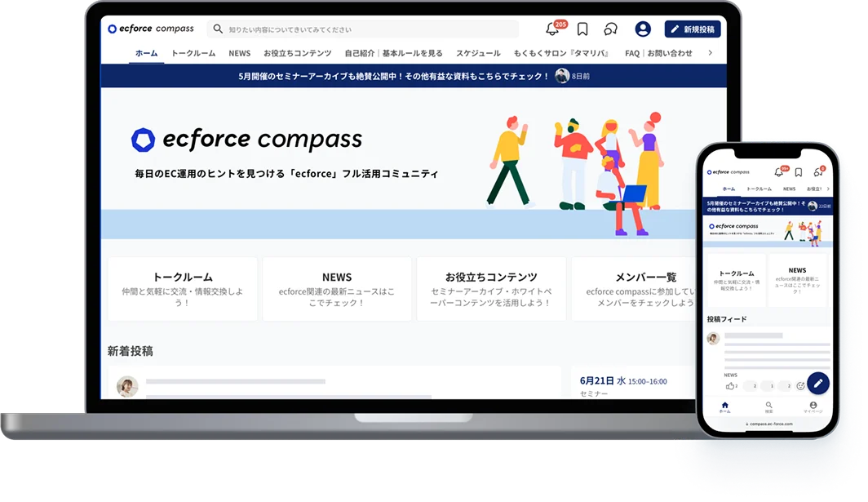Viewport: 868px width, 502px height.
Task: Expand more tabs arrow in laptop nav
Action: point(711,53)
